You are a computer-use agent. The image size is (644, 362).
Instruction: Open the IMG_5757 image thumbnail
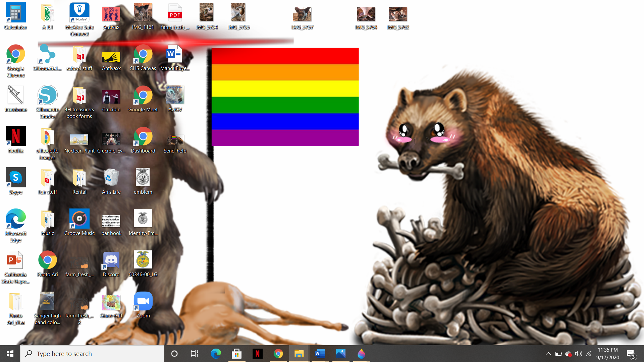point(302,14)
